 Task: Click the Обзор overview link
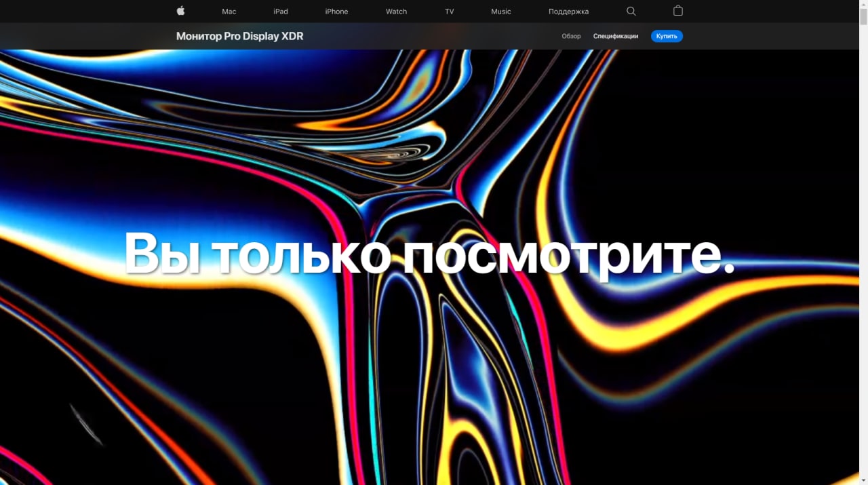[571, 36]
